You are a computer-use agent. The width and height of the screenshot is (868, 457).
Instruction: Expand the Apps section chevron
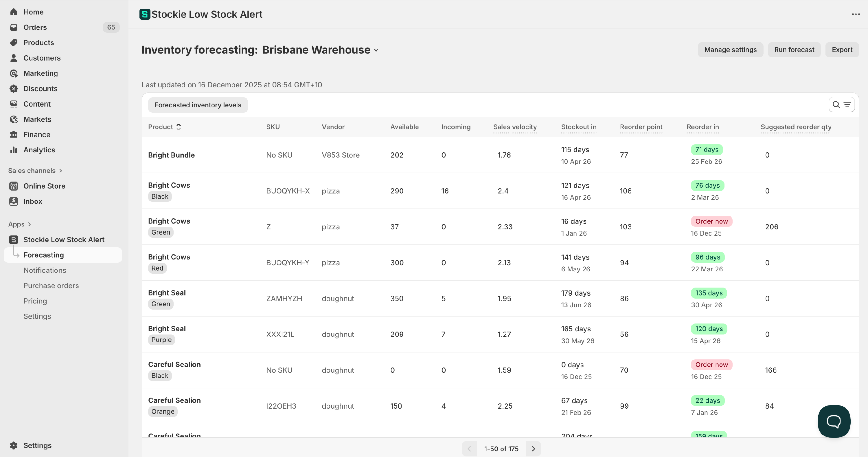click(x=29, y=224)
